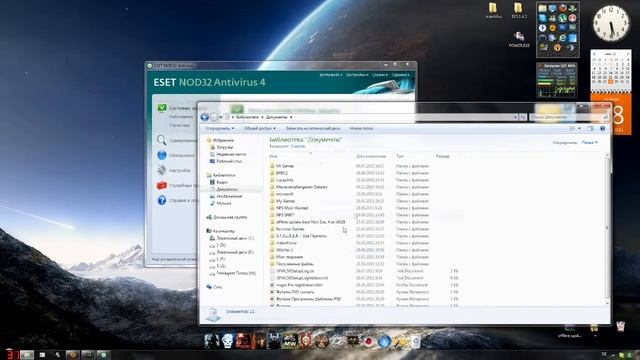The height and width of the screenshot is (360, 640).
Task: Open the Общий доступ dropdown in Explorer
Action: pyautogui.click(x=260, y=129)
